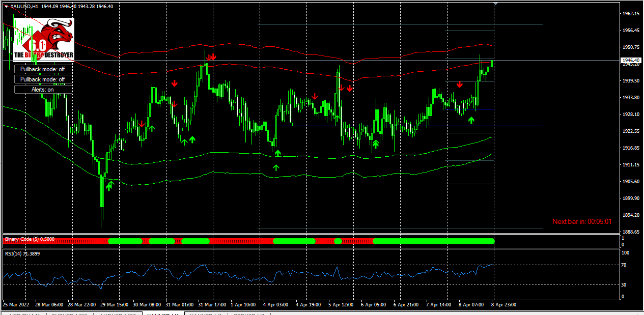Click the 'Next bar in' countdown text
The width and height of the screenshot is (644, 315).
click(582, 221)
